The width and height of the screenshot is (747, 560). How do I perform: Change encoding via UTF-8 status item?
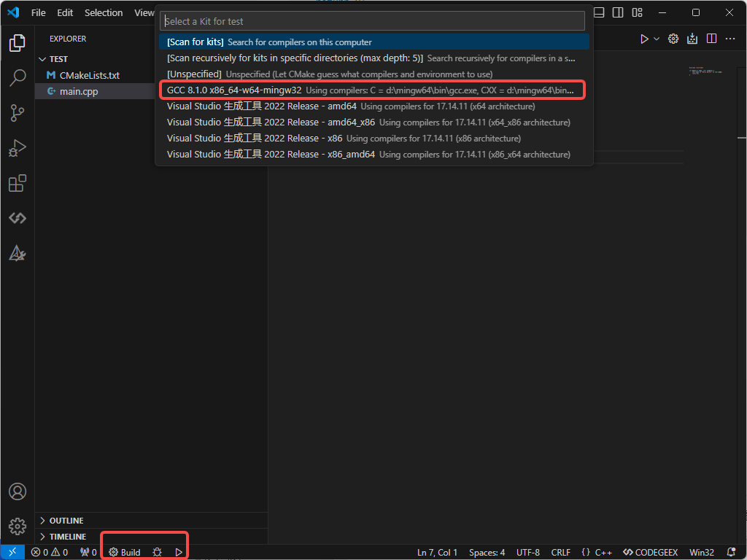(528, 553)
